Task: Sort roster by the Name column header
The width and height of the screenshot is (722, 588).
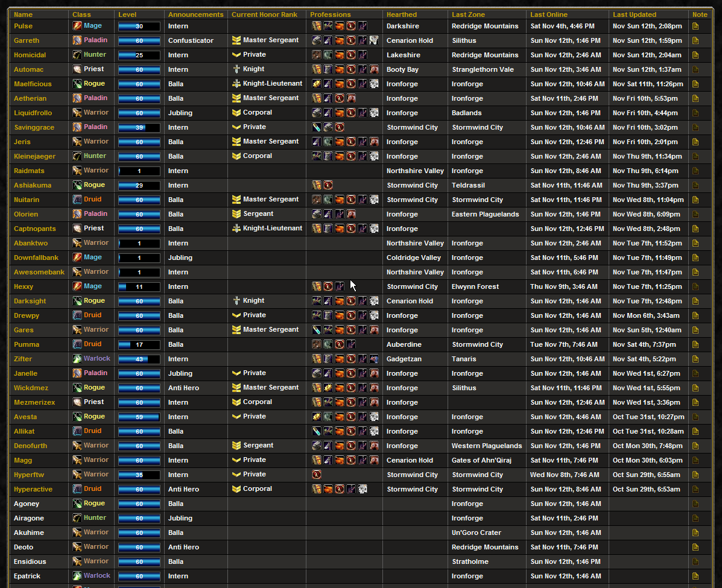Action: (23, 14)
